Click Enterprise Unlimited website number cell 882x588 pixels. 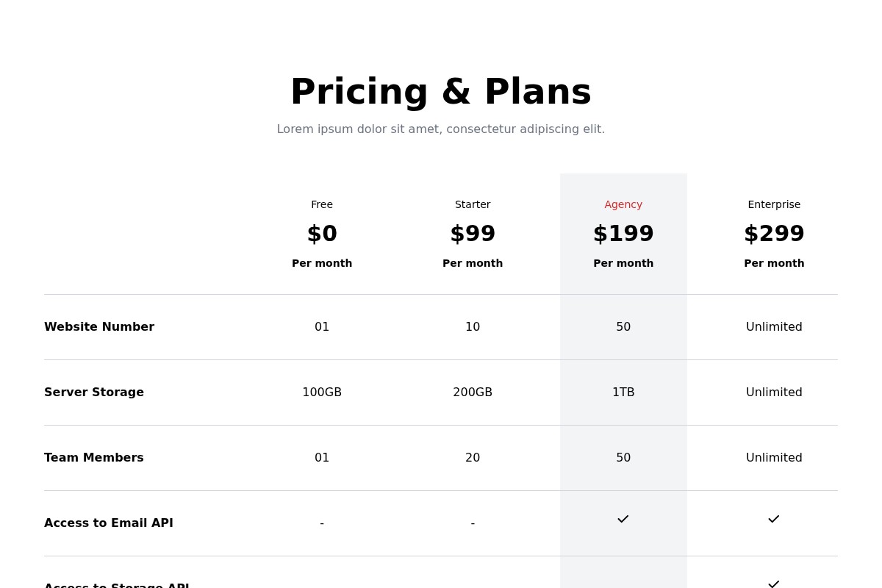(774, 327)
